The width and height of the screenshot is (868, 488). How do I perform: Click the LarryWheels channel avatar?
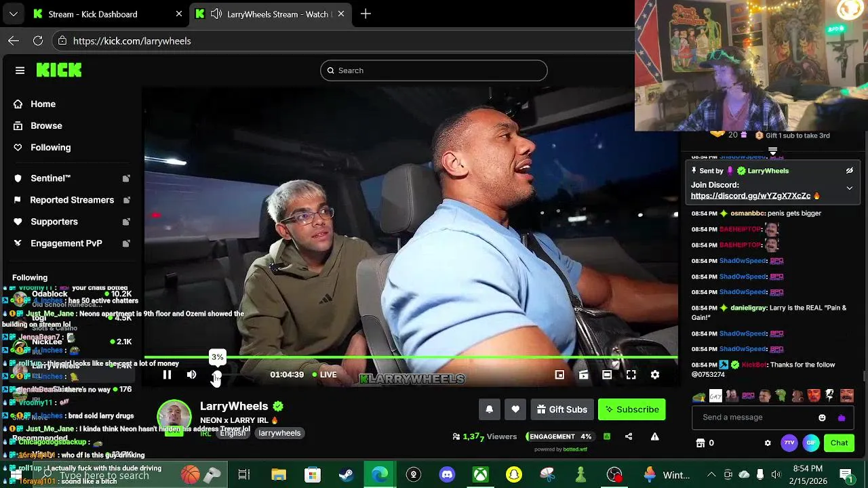174,418
